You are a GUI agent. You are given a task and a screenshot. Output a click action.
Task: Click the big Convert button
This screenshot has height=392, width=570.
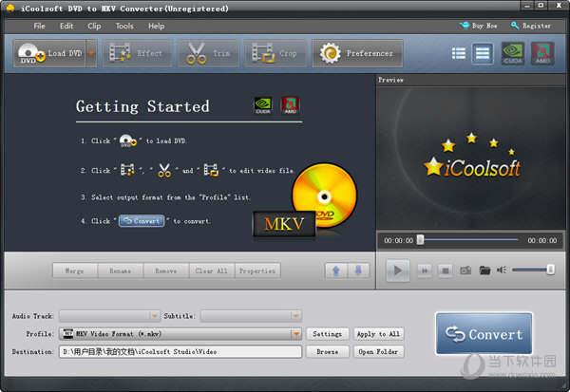pyautogui.click(x=484, y=334)
